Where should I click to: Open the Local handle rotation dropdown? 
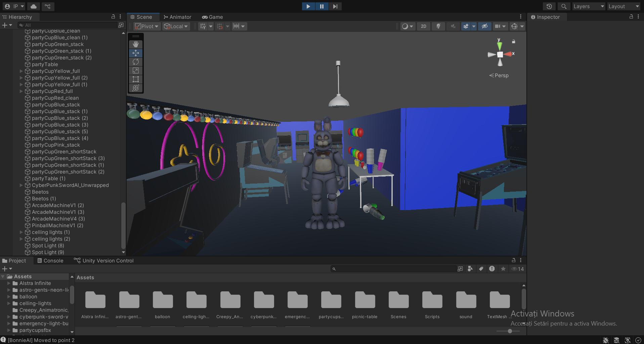[x=176, y=26]
